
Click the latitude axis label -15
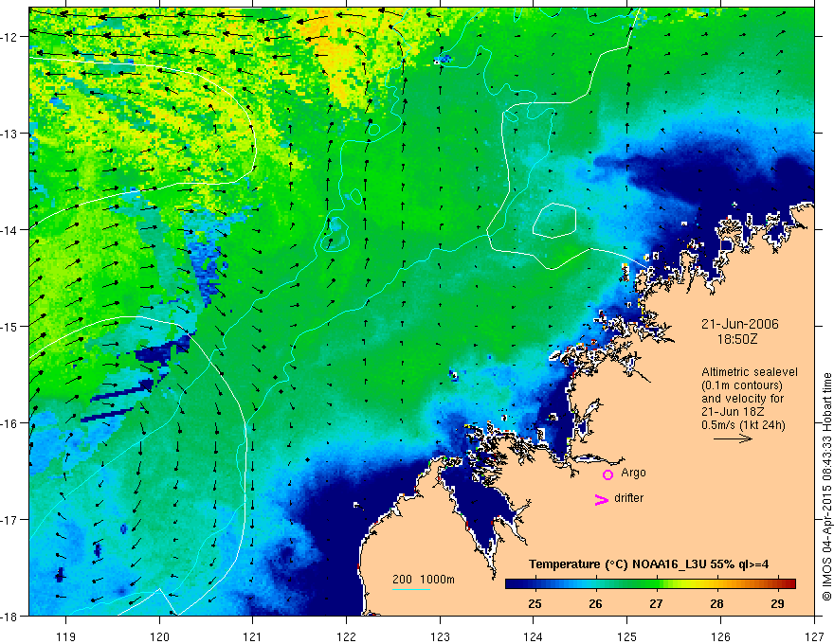coord(9,326)
